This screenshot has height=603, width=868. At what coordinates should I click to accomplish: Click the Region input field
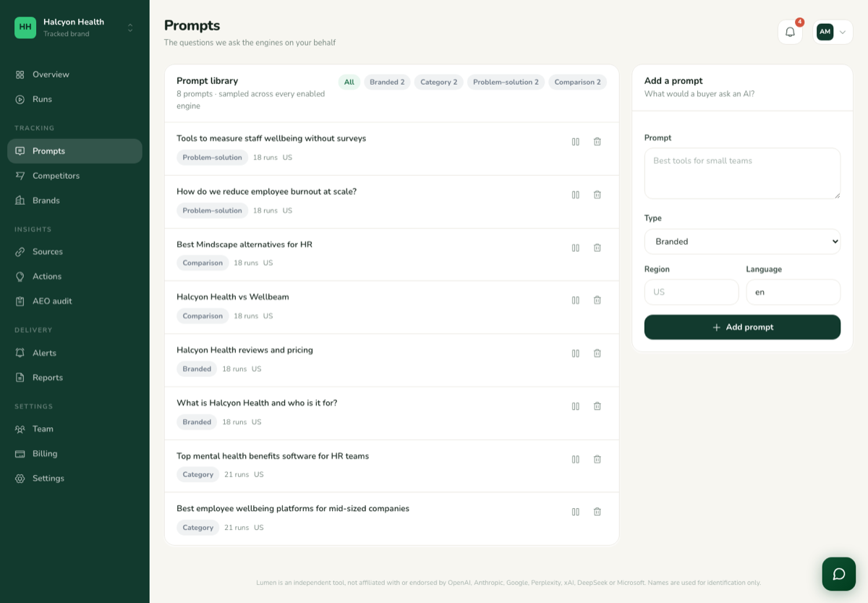[692, 292]
